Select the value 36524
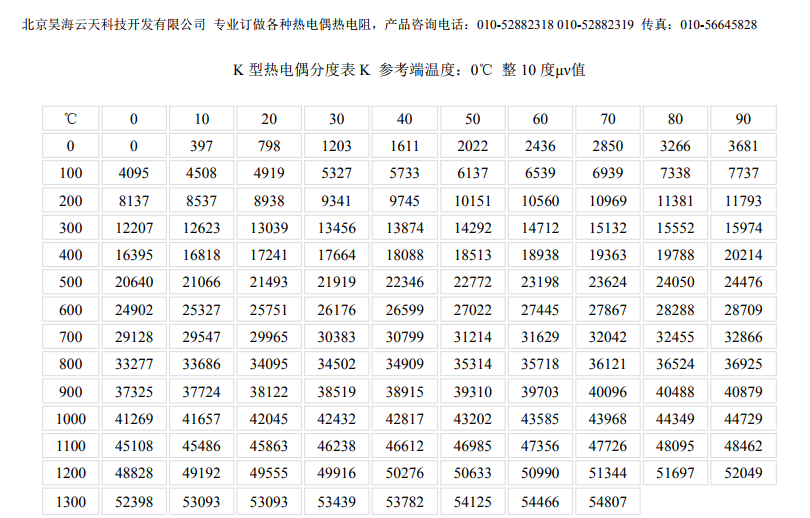 675,364
